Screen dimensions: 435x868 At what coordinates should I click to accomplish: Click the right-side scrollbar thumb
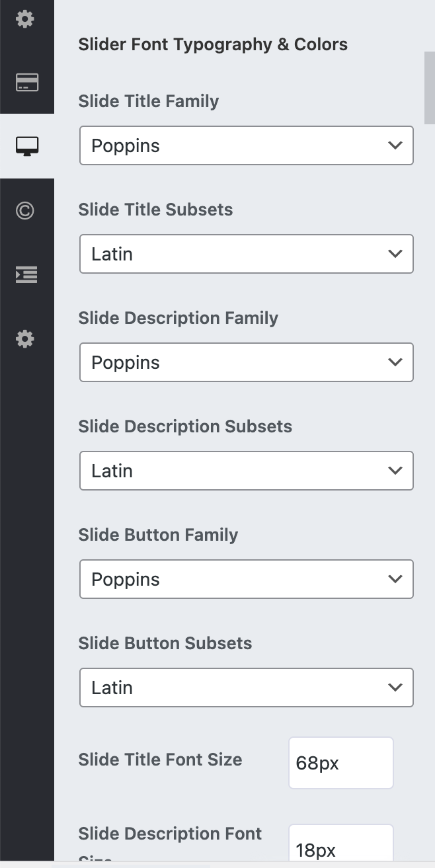pos(430,87)
